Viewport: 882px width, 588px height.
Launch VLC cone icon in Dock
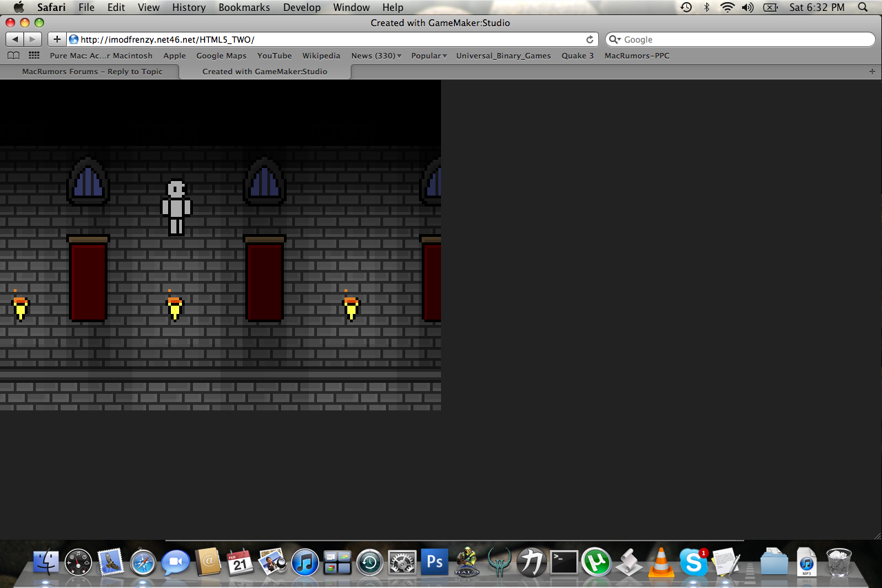[x=661, y=563]
